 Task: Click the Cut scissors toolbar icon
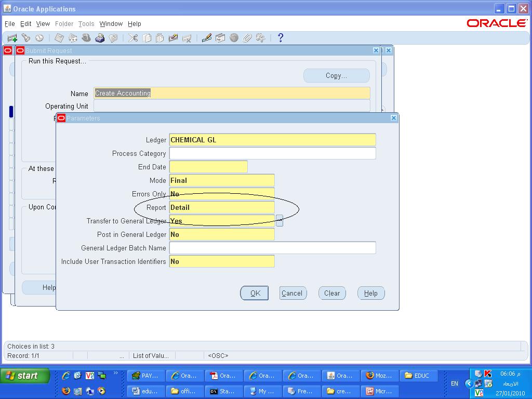tap(133, 38)
